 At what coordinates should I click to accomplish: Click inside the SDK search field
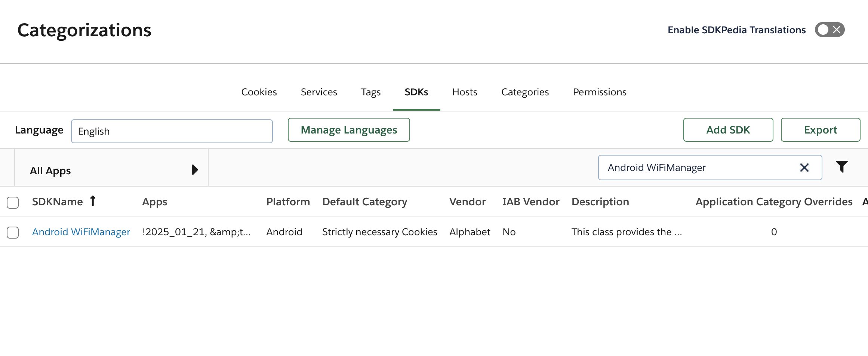[710, 168]
